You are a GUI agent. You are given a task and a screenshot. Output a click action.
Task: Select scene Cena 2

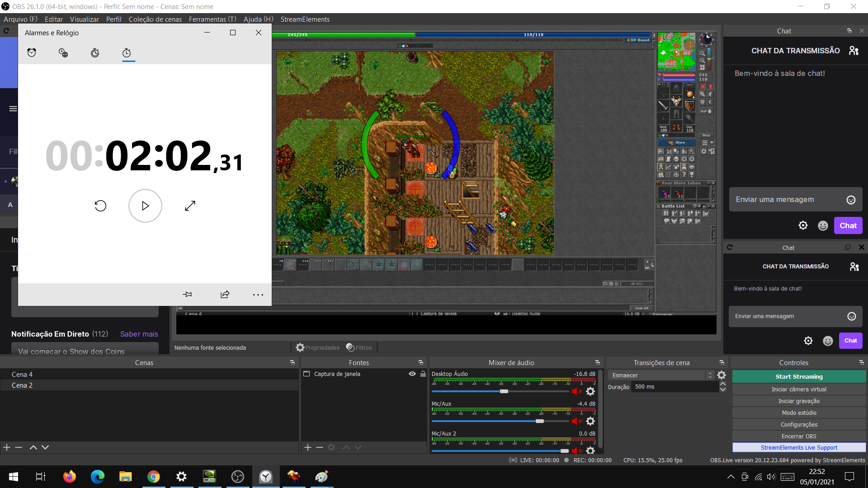tap(149, 385)
